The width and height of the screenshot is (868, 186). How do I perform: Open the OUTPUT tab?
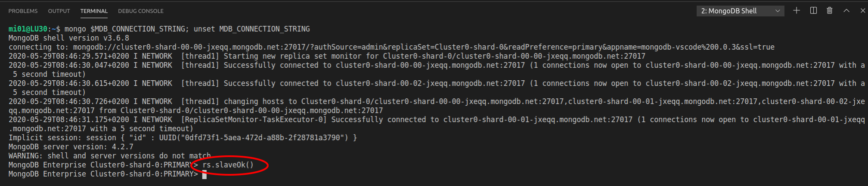pos(59,11)
